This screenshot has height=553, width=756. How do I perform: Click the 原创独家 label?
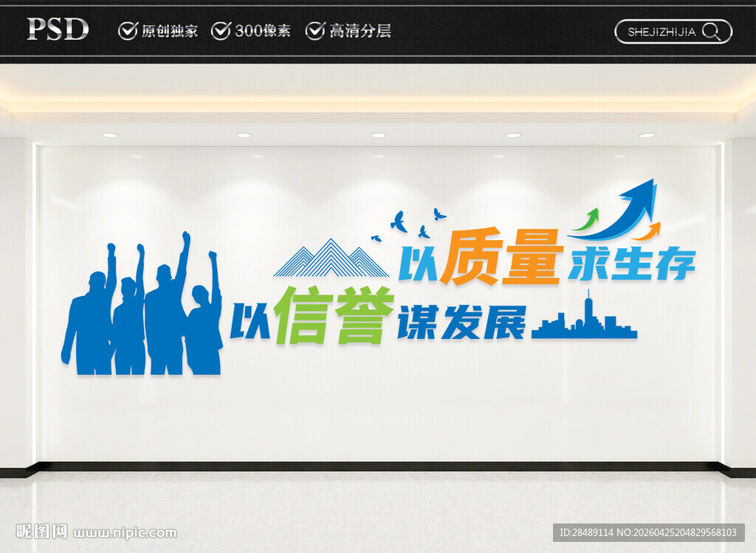(x=169, y=31)
